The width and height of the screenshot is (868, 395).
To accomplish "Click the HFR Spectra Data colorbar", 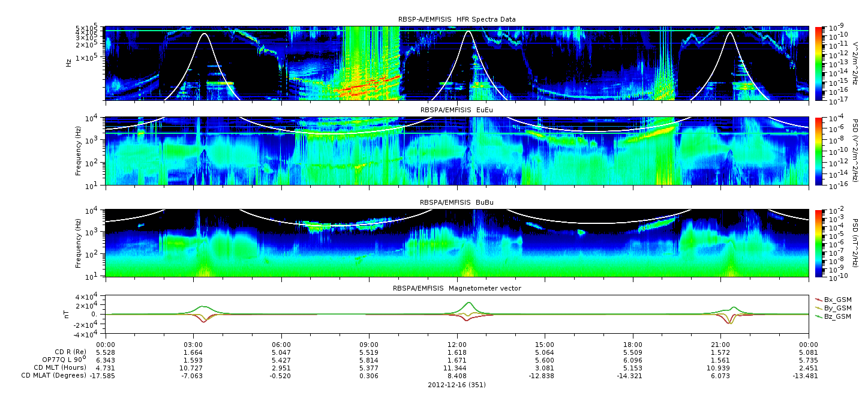I will 819,63.
